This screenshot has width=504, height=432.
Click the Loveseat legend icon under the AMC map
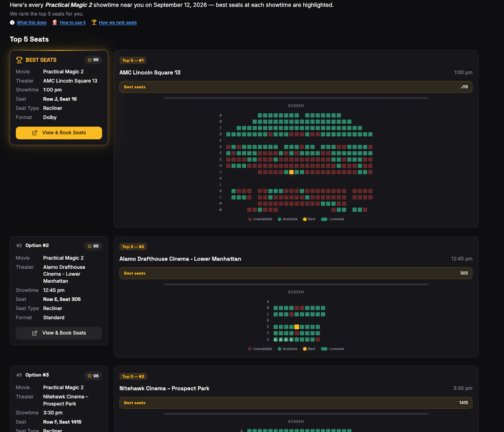coord(324,219)
